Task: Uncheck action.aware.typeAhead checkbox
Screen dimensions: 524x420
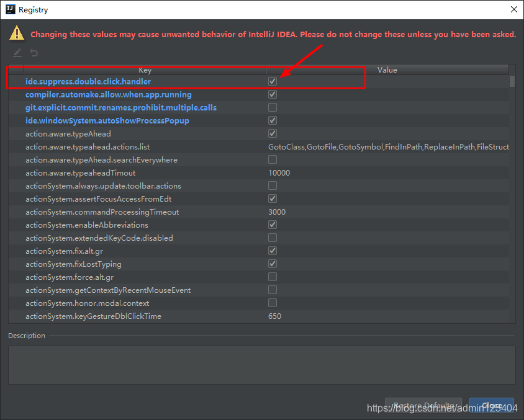Action: [273, 133]
